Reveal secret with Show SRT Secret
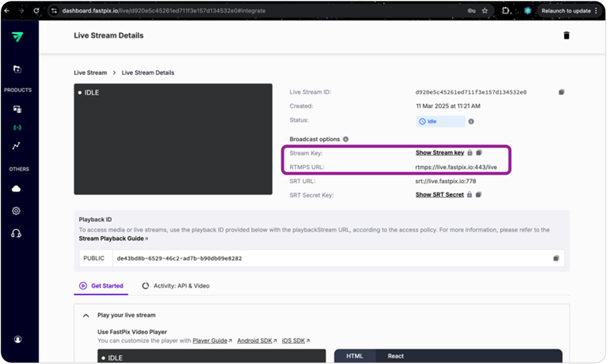 click(x=440, y=194)
